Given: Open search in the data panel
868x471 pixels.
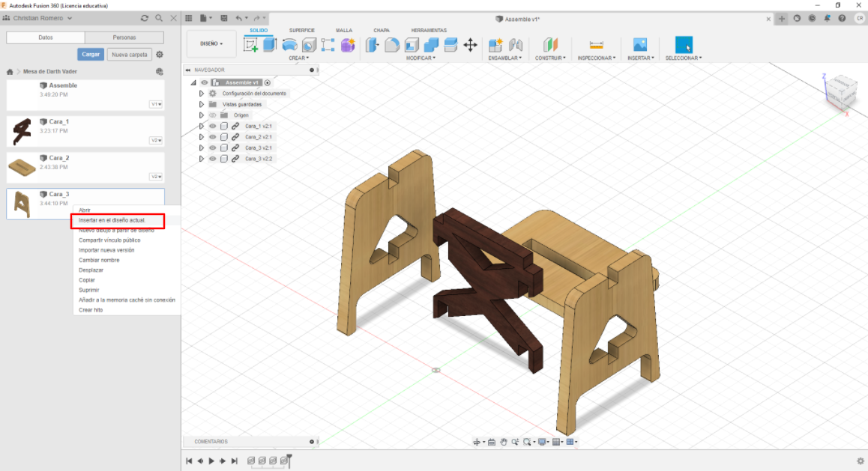Looking at the screenshot, I should pos(159,18).
